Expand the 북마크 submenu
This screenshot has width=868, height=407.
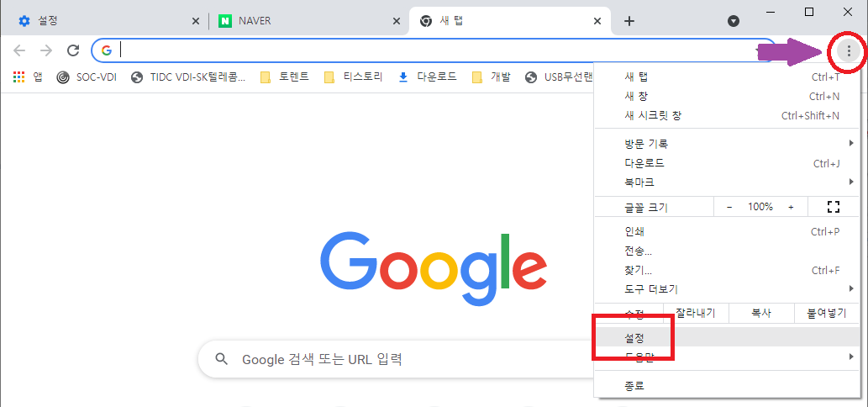pyautogui.click(x=725, y=182)
